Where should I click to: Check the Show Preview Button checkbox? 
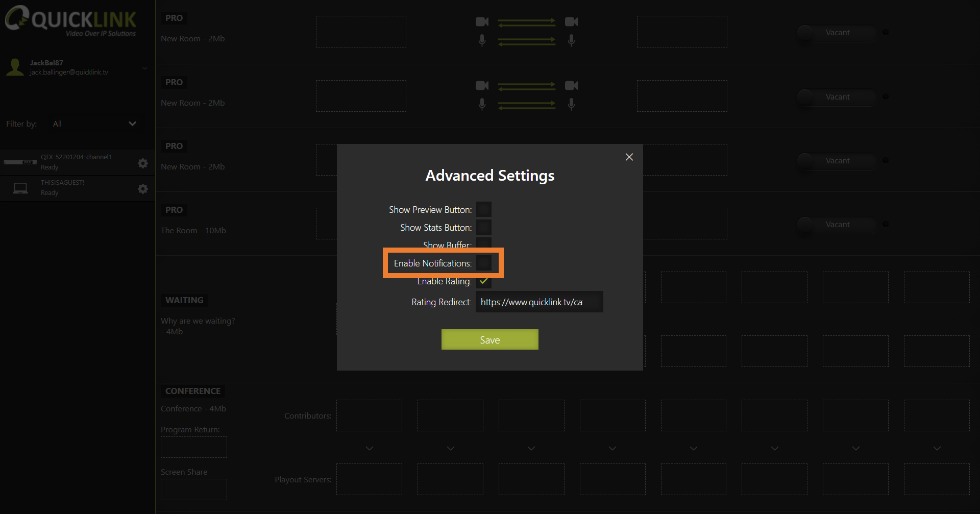483,209
